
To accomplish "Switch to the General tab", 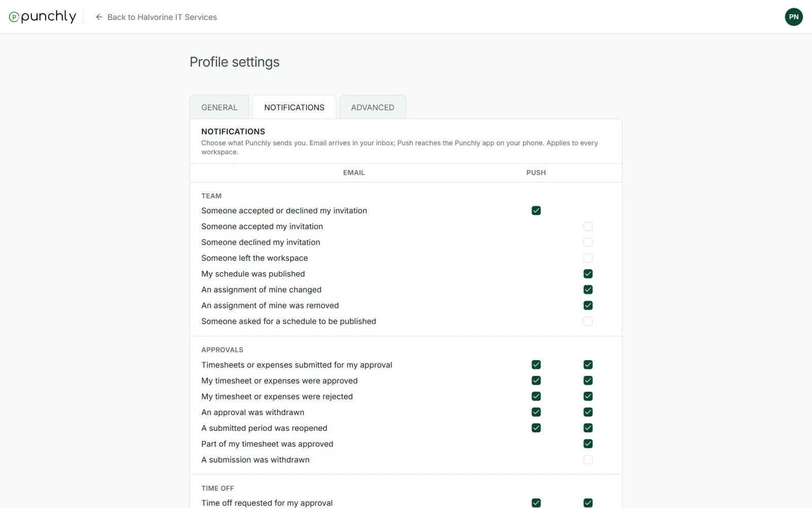I will tap(219, 107).
